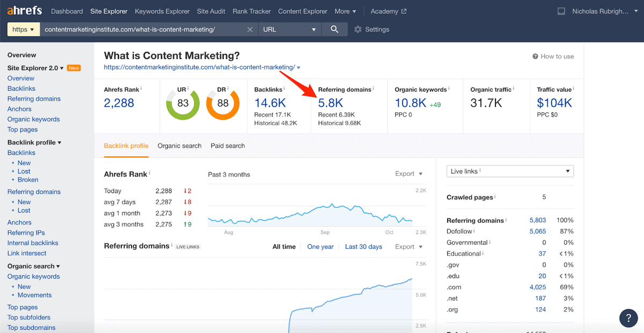This screenshot has width=644, height=333.
Task: Click the ahrefs logo
Action: pos(25,11)
